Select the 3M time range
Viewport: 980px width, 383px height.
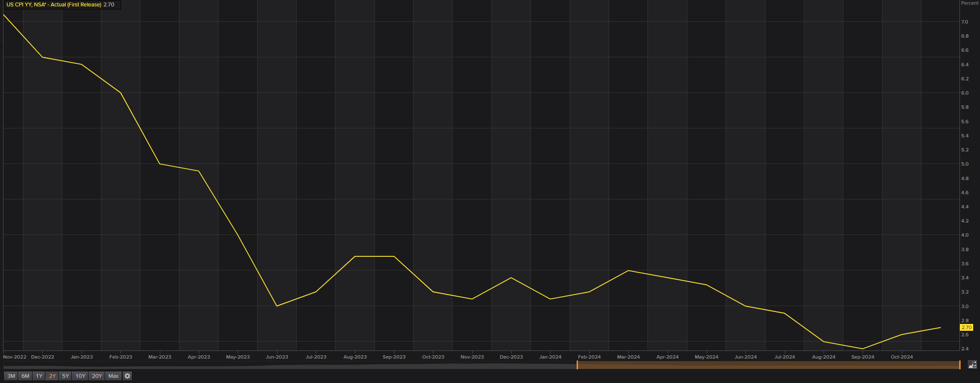tap(11, 376)
